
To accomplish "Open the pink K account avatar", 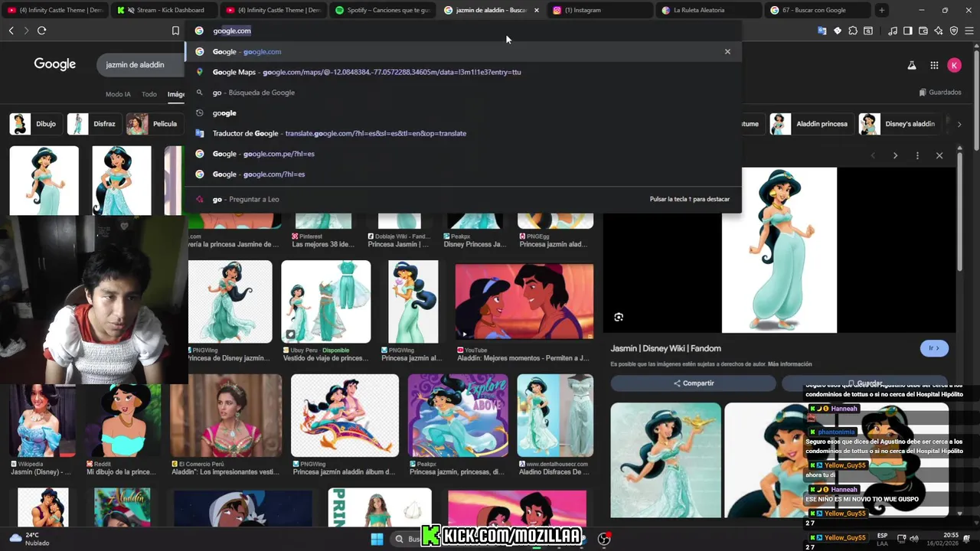I will [954, 65].
